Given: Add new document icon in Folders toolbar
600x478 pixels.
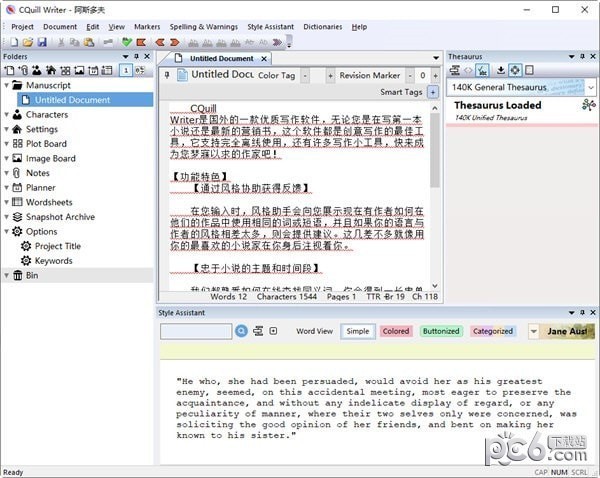Looking at the screenshot, I should pos(9,70).
